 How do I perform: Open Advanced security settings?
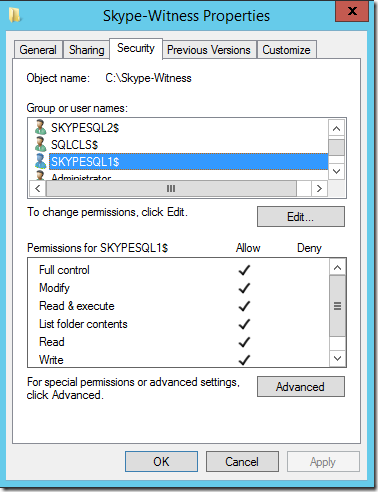301,387
